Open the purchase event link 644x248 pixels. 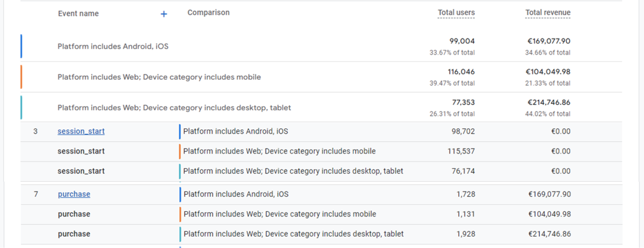(74, 194)
